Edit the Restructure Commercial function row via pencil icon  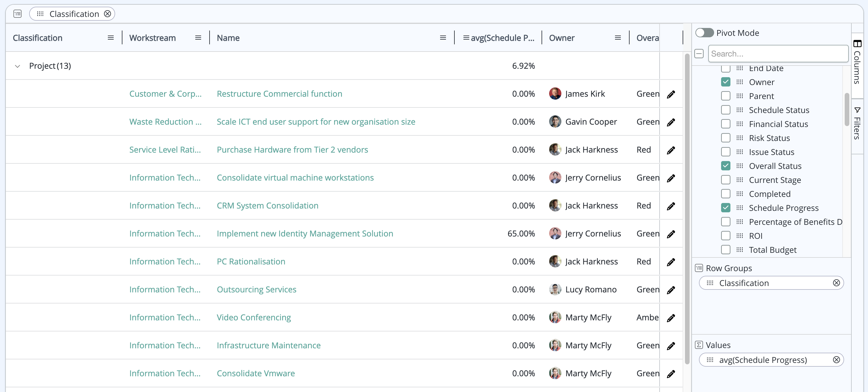pyautogui.click(x=671, y=94)
